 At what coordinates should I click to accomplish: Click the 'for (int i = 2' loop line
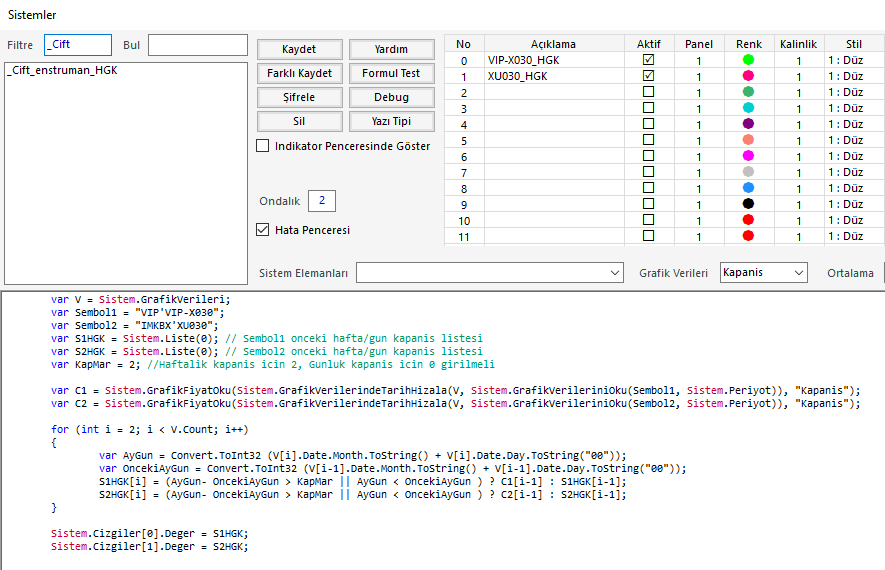(x=150, y=429)
